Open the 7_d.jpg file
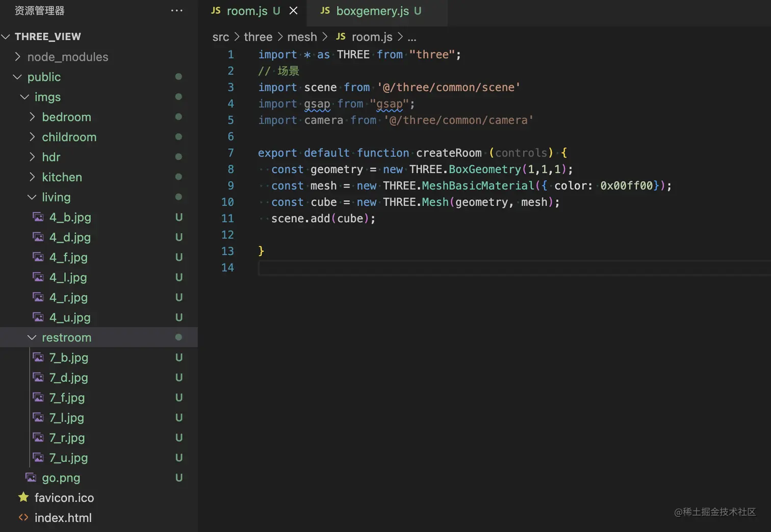 click(69, 378)
